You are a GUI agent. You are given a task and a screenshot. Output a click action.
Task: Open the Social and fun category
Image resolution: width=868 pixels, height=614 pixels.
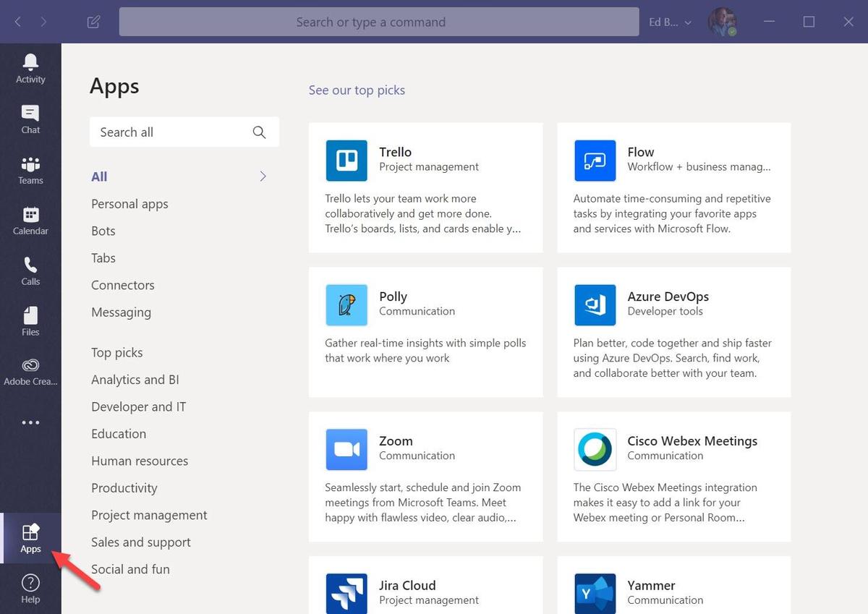click(x=130, y=570)
